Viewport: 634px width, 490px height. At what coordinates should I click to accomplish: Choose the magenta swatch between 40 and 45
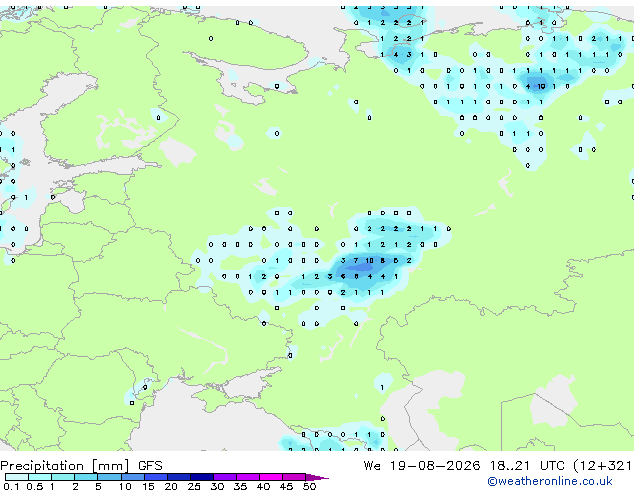271,477
